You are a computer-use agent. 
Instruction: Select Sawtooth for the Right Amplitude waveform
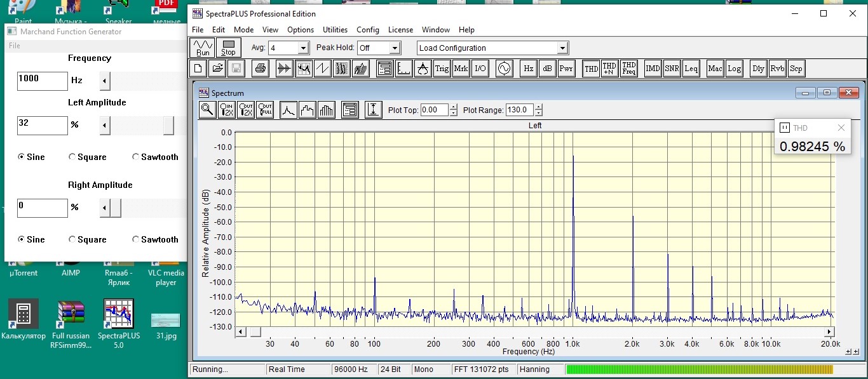[x=156, y=239]
